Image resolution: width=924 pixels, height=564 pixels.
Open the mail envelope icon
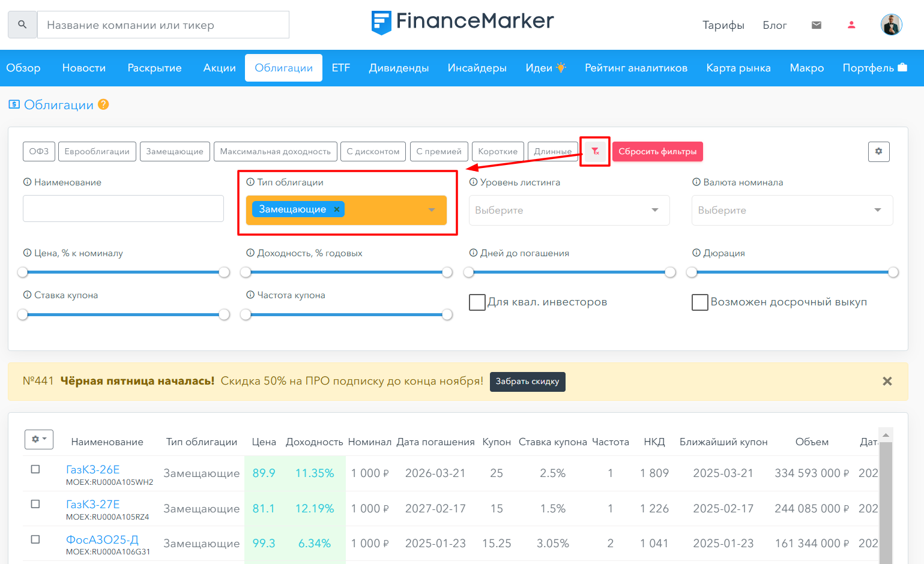point(817,25)
